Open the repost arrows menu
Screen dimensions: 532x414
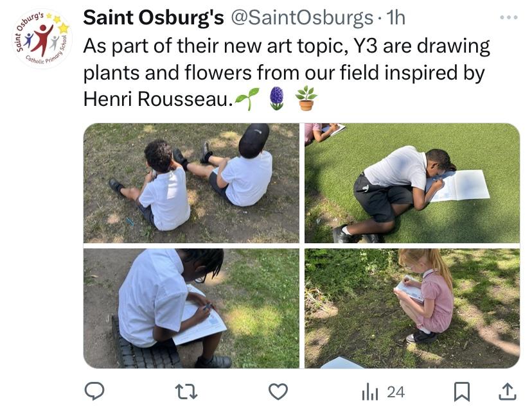tap(186, 391)
